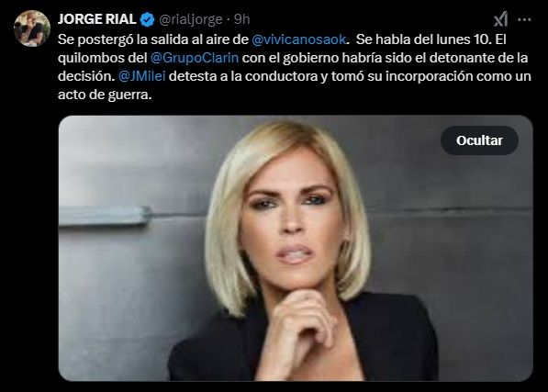Image resolution: width=548 pixels, height=392 pixels.
Task: Open the three-dot more options menu
Action: [x=524, y=20]
